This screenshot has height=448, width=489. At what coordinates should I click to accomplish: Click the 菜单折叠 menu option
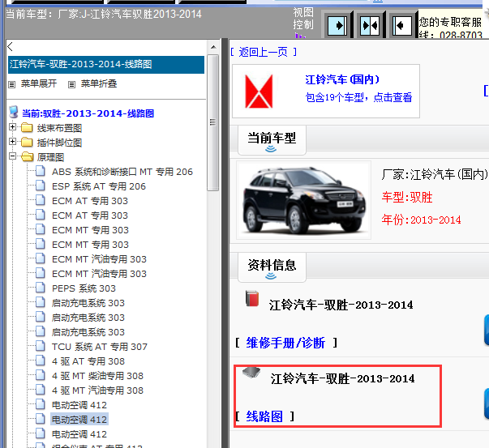[x=99, y=83]
